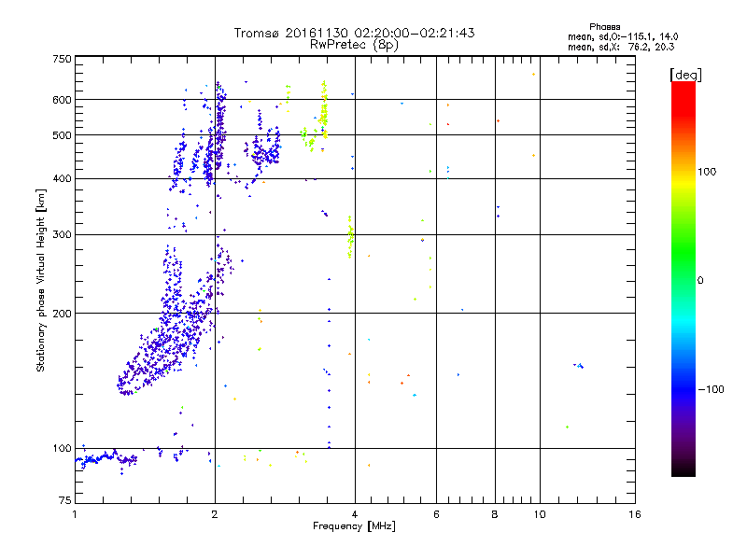The height and width of the screenshot is (560, 747).
Task: Click the x-axis tick label '16'
Action: coord(635,514)
